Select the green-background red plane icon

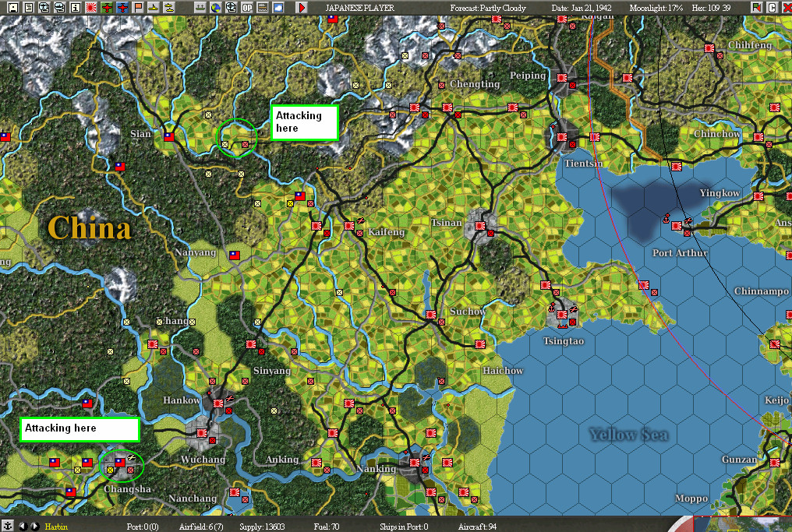107,7
